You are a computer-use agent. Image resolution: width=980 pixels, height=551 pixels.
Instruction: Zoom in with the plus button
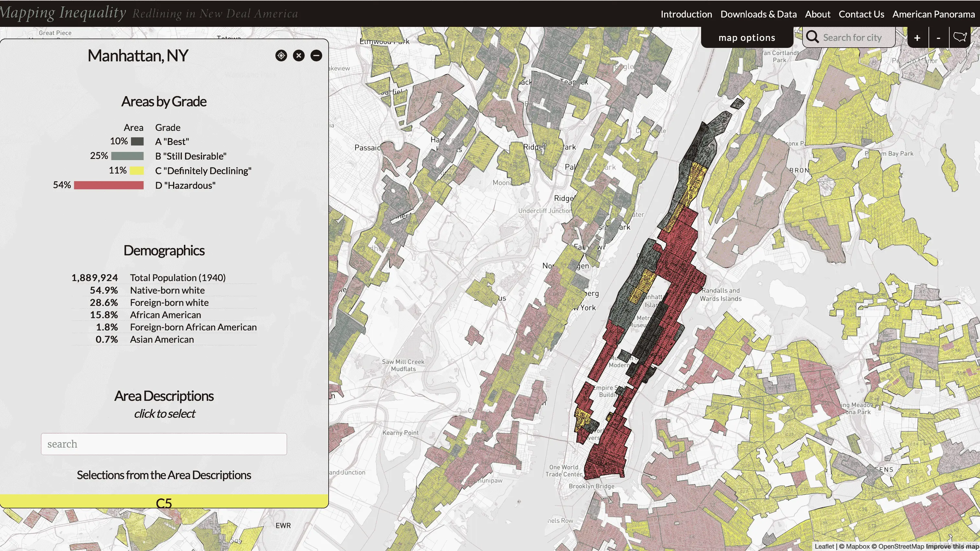(x=917, y=38)
